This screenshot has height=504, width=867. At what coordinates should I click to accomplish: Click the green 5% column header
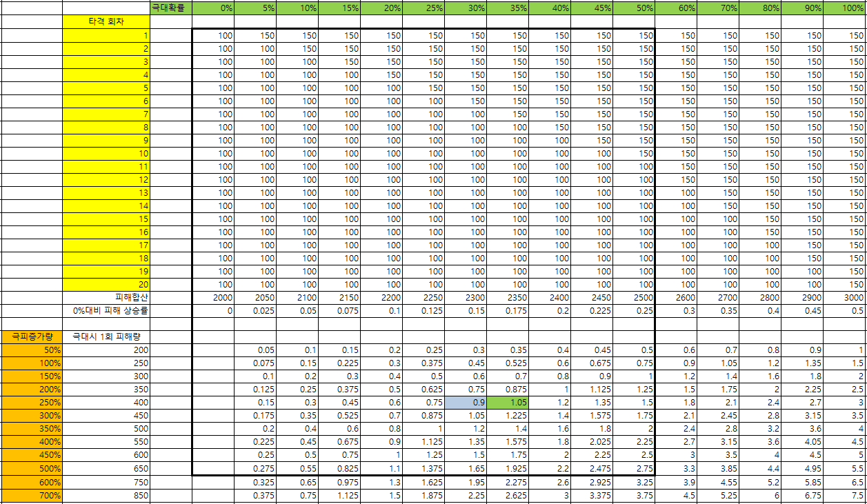pyautogui.click(x=255, y=8)
